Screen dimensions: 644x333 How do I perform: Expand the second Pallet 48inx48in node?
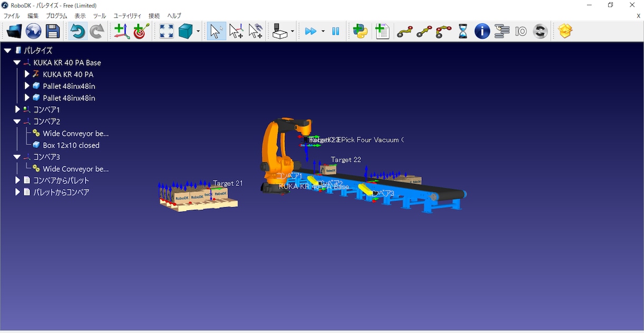(27, 98)
